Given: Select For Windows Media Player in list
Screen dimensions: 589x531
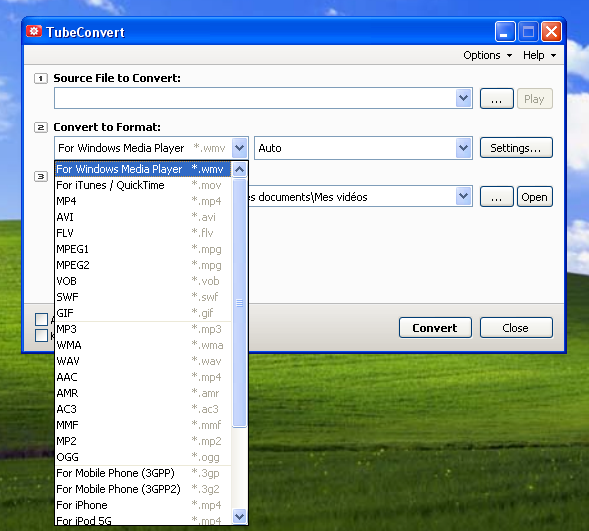Looking at the screenshot, I should (143, 169).
